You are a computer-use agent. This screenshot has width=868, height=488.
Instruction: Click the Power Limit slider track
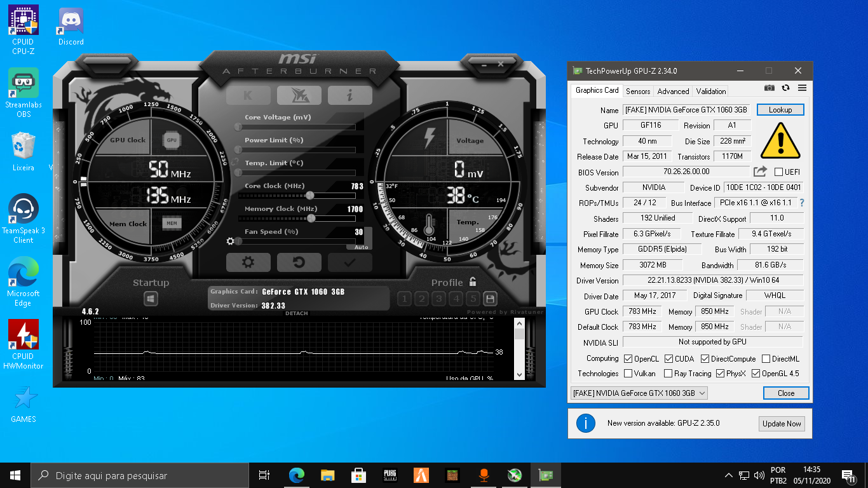pyautogui.click(x=296, y=150)
